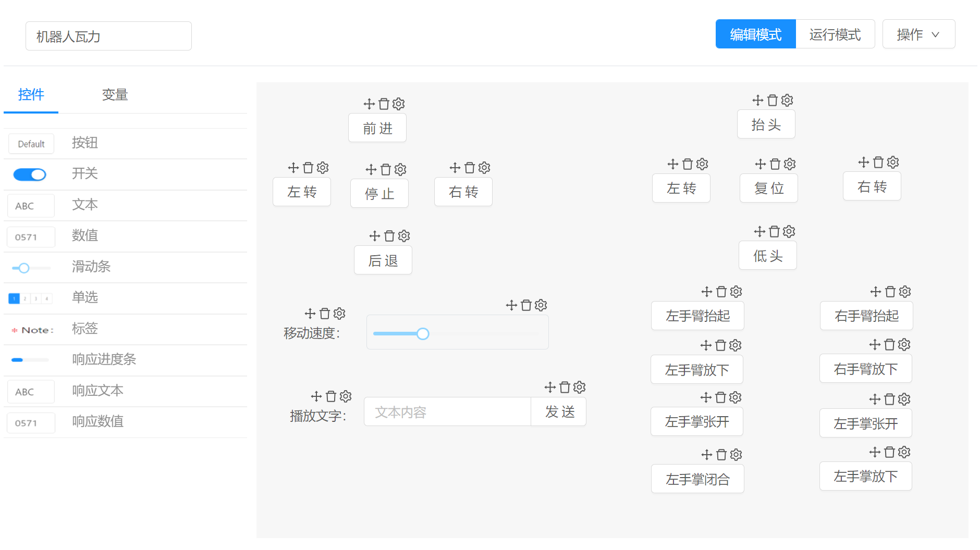Image resolution: width=980 pixels, height=550 pixels.
Task: Click the 左手掌闭合 button
Action: 697,479
